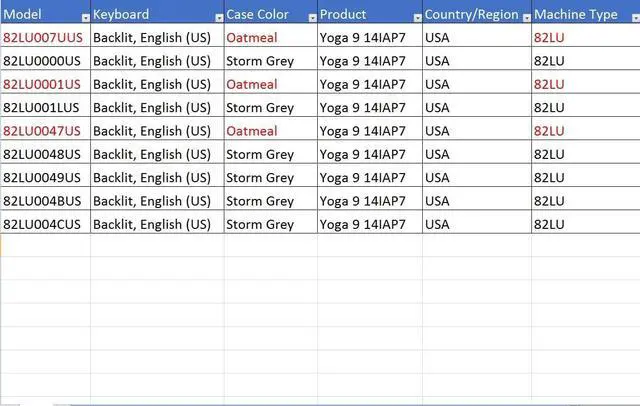Select the Product cell in 82LU0049US row
This screenshot has height=406, width=640.
click(x=370, y=177)
